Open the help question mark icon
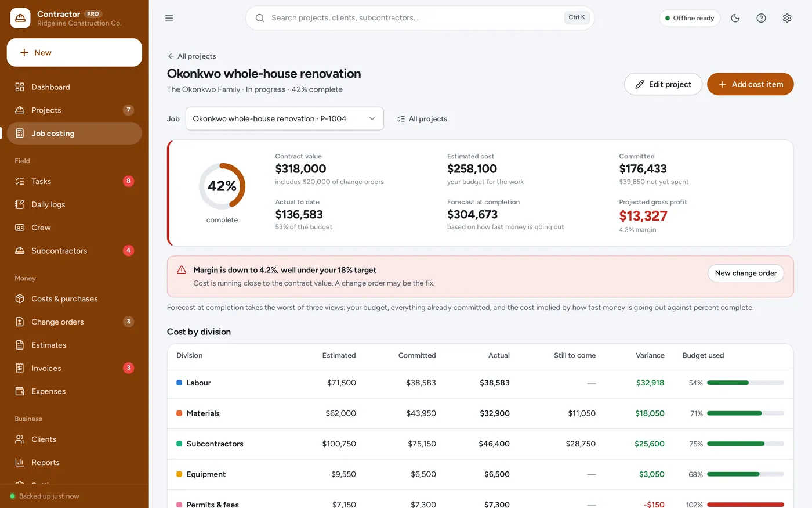Viewport: 812px width, 508px height. 761,18
